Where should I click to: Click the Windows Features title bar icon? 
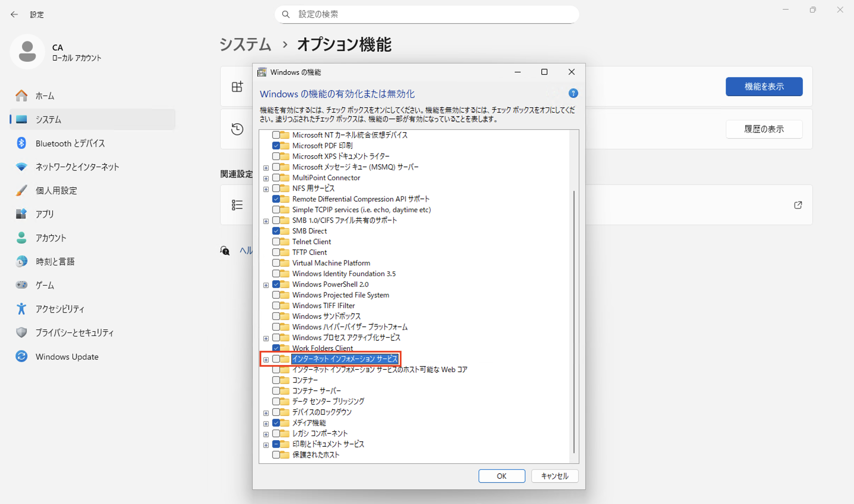pyautogui.click(x=262, y=72)
